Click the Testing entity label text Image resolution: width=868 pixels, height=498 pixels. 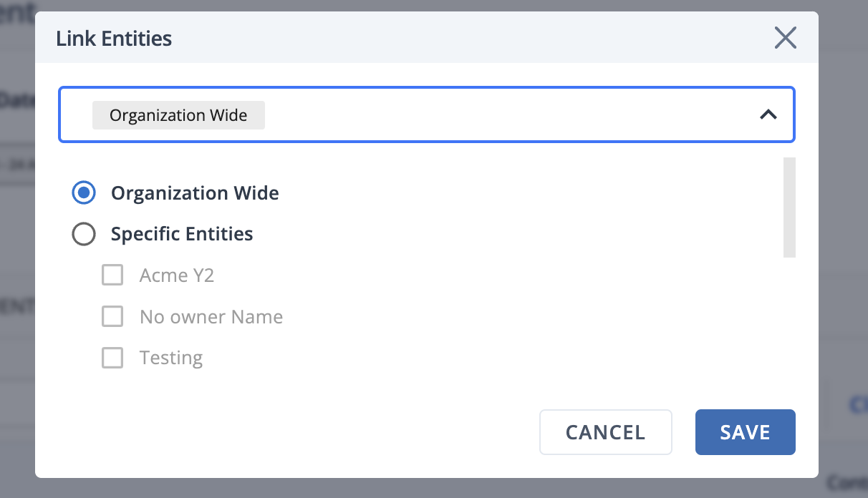click(x=171, y=358)
